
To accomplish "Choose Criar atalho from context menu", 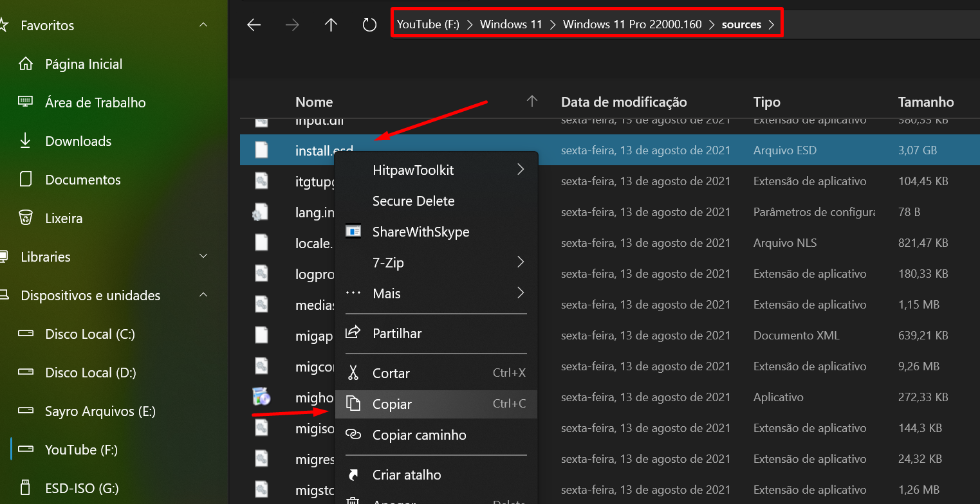I will click(x=436, y=474).
